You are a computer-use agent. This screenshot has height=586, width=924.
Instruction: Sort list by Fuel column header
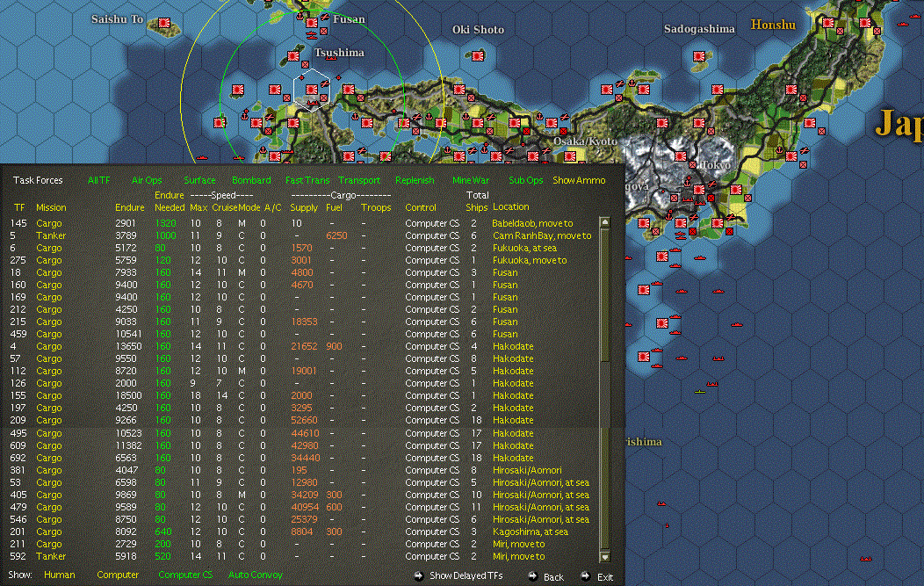tap(334, 207)
